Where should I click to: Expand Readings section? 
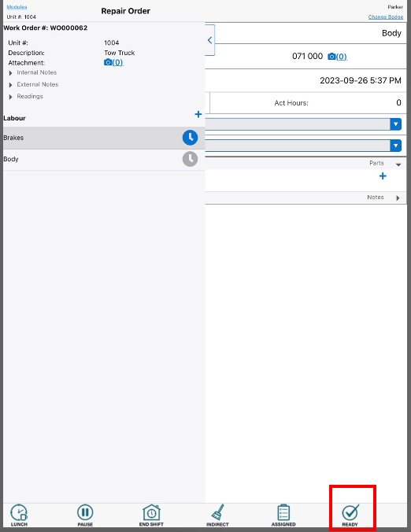(x=26, y=96)
